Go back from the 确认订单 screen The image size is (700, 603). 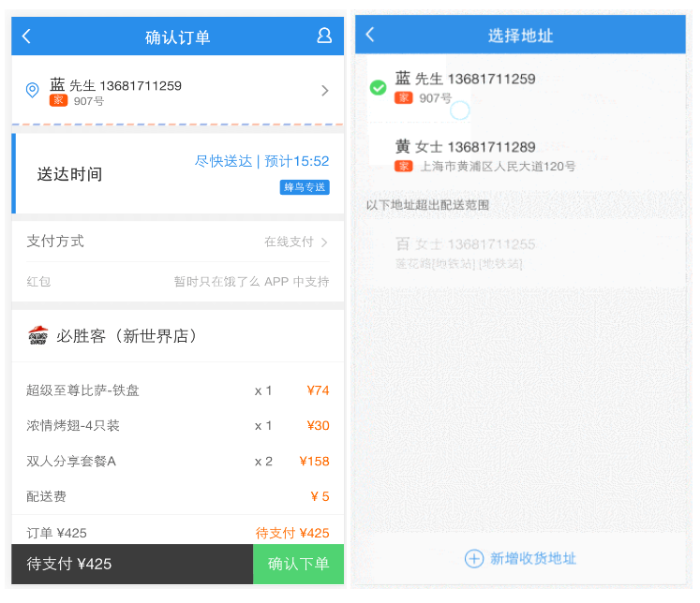26,37
